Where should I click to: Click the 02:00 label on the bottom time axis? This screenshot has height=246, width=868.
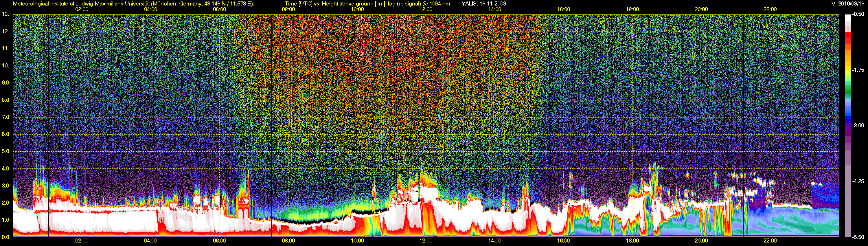pos(82,241)
